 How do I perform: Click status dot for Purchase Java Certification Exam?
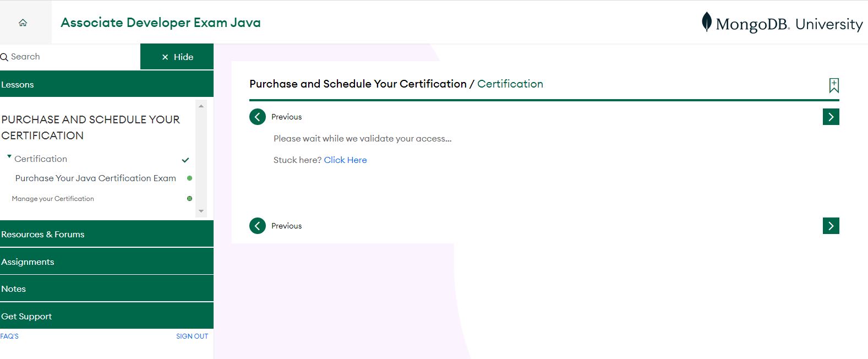click(x=189, y=178)
